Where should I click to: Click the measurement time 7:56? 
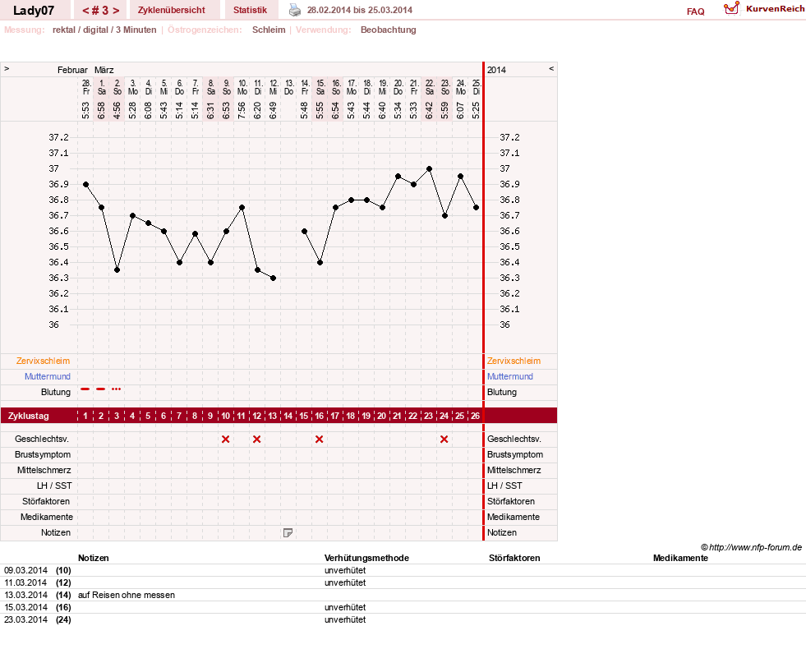[242, 110]
